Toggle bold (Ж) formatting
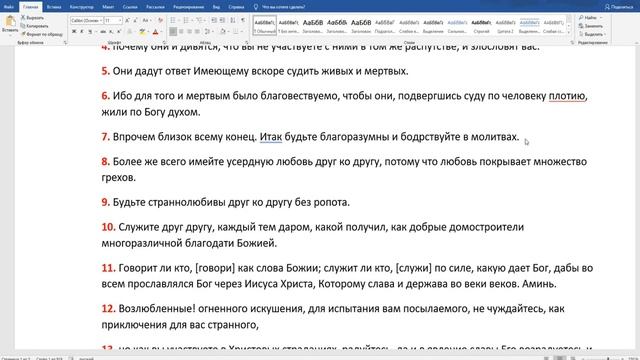The height and width of the screenshot is (360, 640). coord(74,31)
